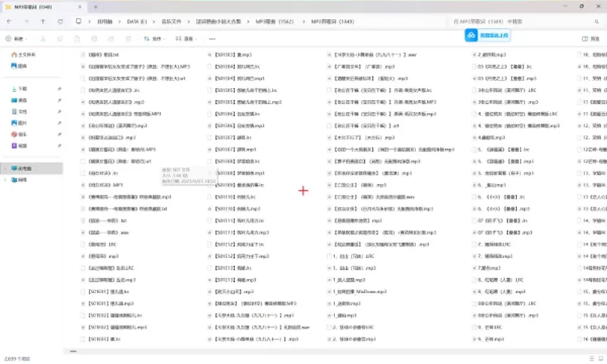The image size is (607, 364).
Task: Go back with the Back arrow
Action: click(9, 21)
